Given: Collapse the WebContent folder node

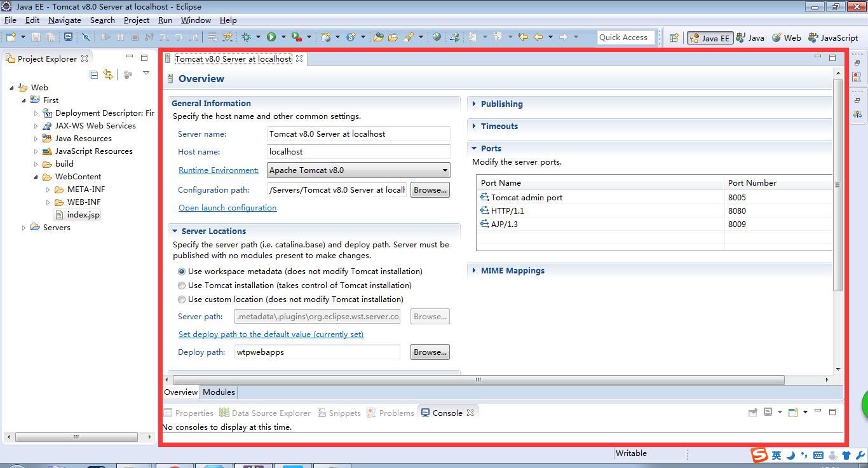Looking at the screenshot, I should coord(36,177).
